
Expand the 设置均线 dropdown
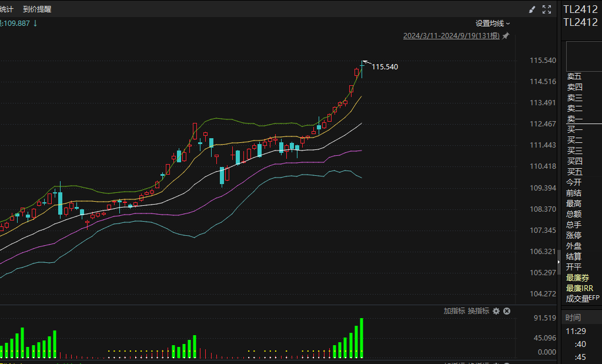(493, 24)
